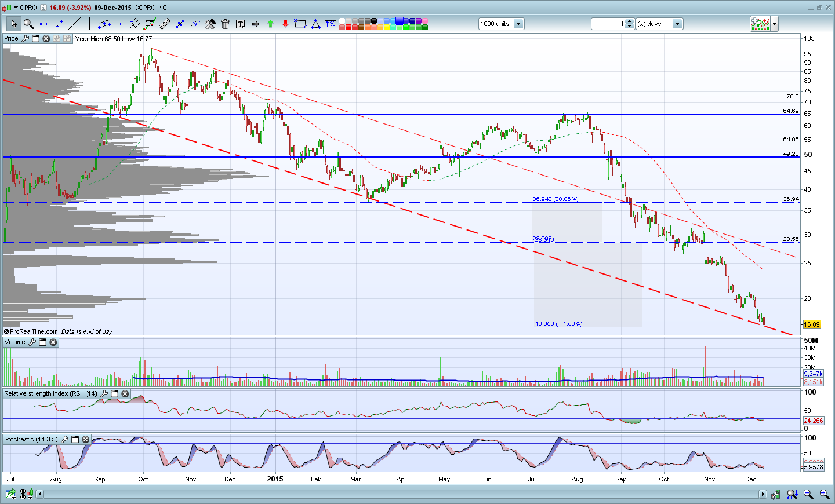Decrease the timeframe number stepper
Viewport: 835px width, 504px height.
point(630,27)
